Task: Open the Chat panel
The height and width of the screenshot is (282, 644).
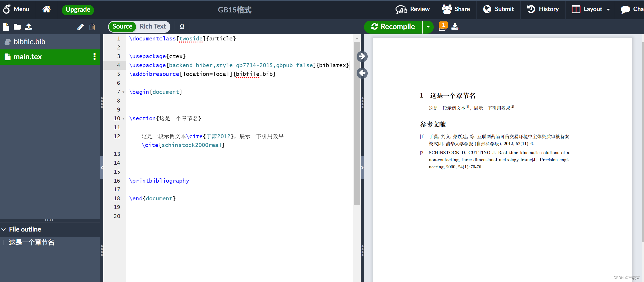Action: [x=632, y=9]
